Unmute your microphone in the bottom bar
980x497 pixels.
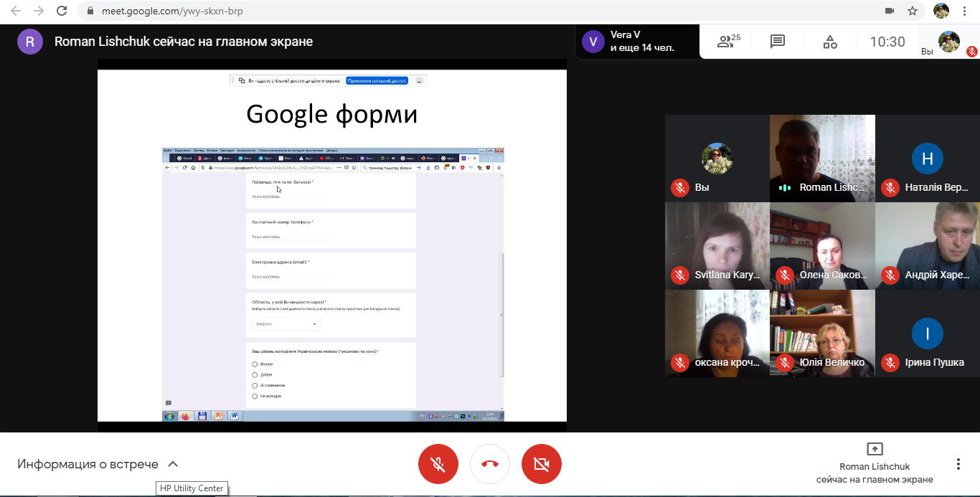[438, 464]
